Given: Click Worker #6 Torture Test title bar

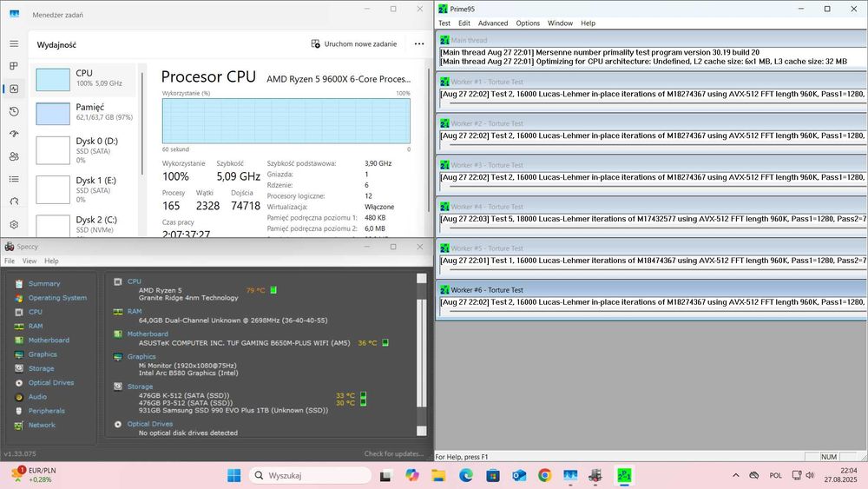Looking at the screenshot, I should coord(652,289).
